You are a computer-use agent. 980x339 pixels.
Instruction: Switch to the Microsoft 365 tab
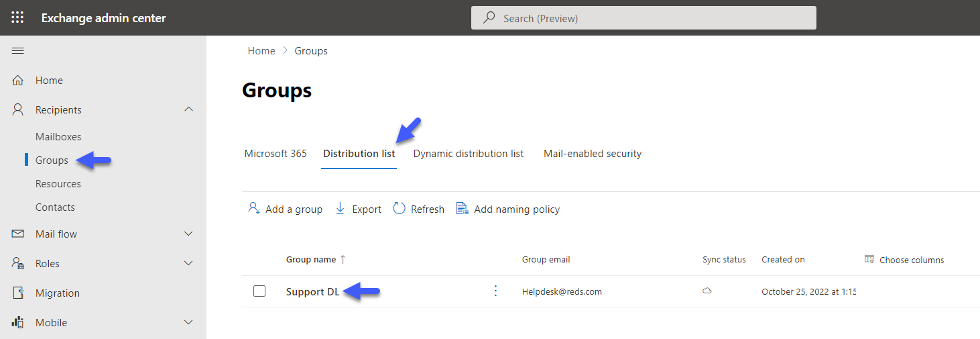tap(275, 154)
